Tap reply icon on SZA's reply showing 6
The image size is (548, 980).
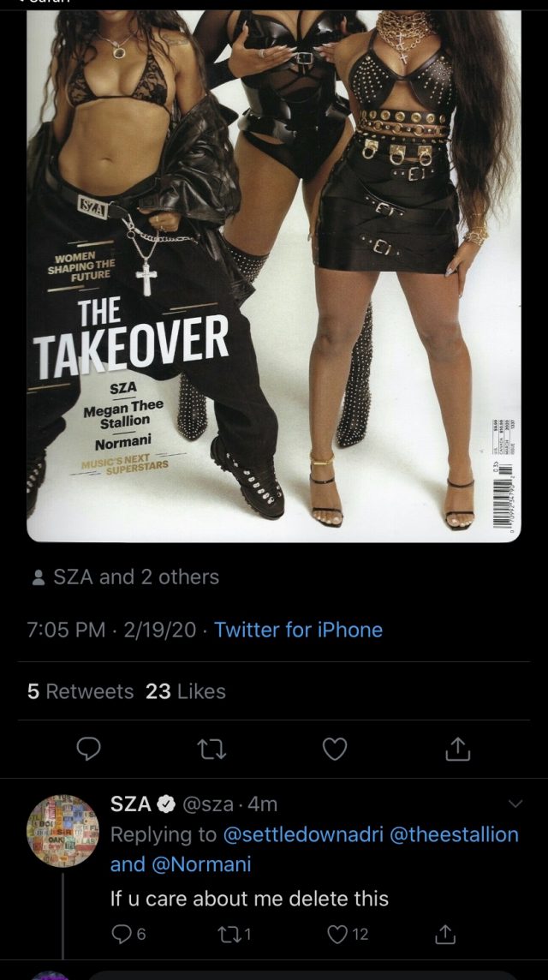(x=128, y=935)
